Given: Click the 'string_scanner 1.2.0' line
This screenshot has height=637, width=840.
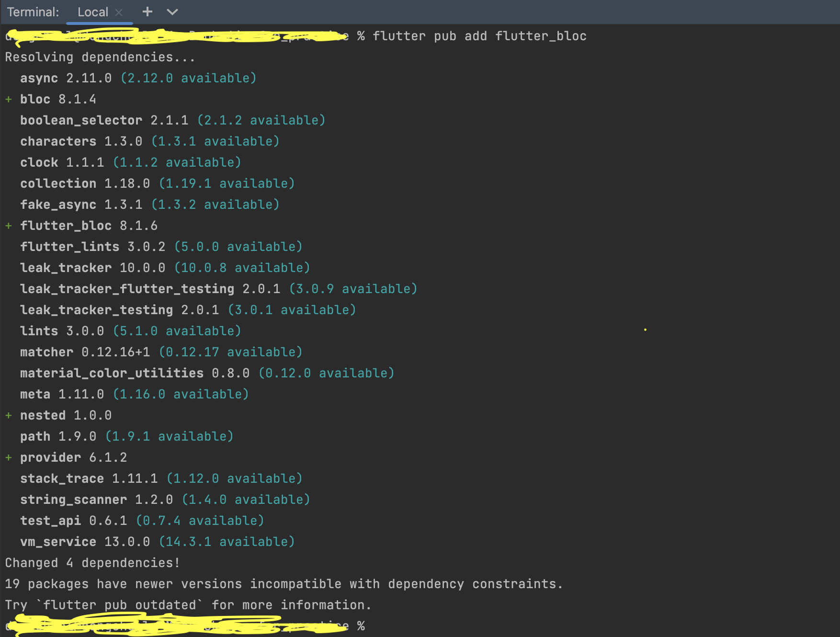Looking at the screenshot, I should click(x=165, y=500).
